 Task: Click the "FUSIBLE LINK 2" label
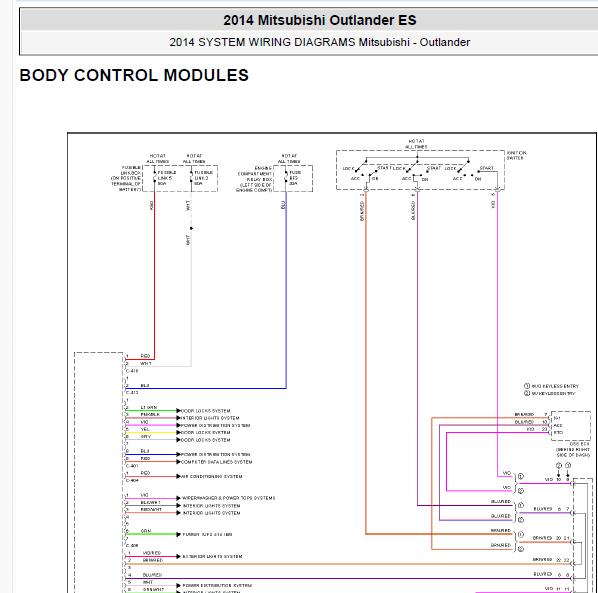(203, 178)
